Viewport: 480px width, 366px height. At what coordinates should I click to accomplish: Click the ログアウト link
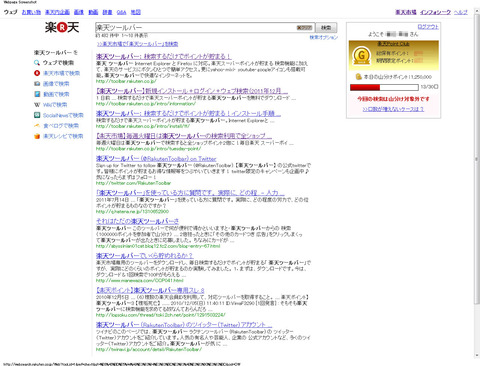pyautogui.click(x=428, y=27)
